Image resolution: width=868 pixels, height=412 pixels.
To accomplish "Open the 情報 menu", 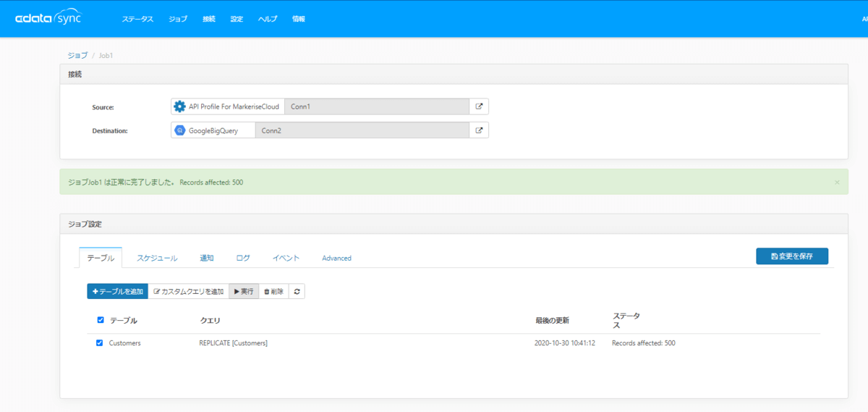I will [299, 20].
